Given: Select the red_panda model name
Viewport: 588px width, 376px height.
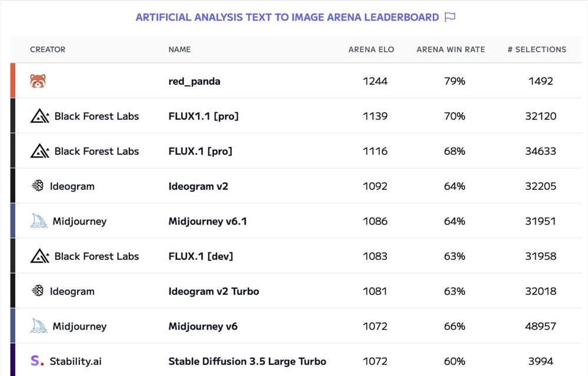Looking at the screenshot, I should 194,81.
